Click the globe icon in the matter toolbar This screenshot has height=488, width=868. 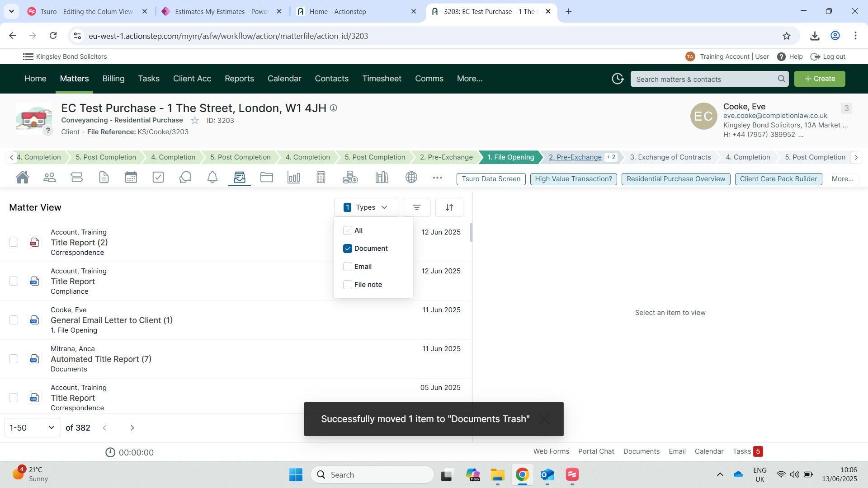(x=411, y=178)
